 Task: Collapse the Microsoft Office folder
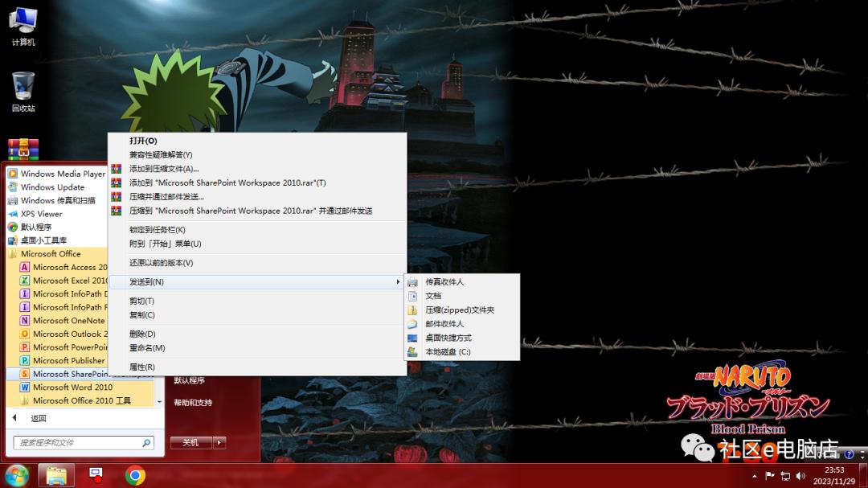pyautogui.click(x=51, y=254)
